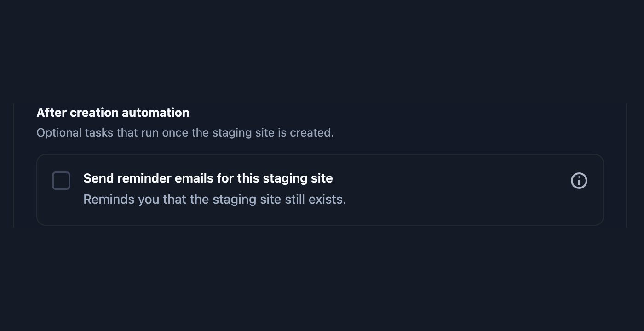
Task: Click the 'After creation automation' heading
Action: pyautogui.click(x=113, y=113)
